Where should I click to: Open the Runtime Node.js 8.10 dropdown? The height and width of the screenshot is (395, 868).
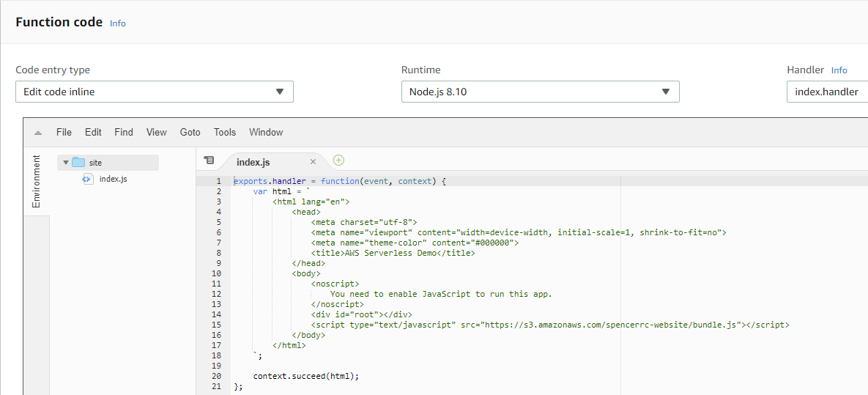tap(541, 92)
